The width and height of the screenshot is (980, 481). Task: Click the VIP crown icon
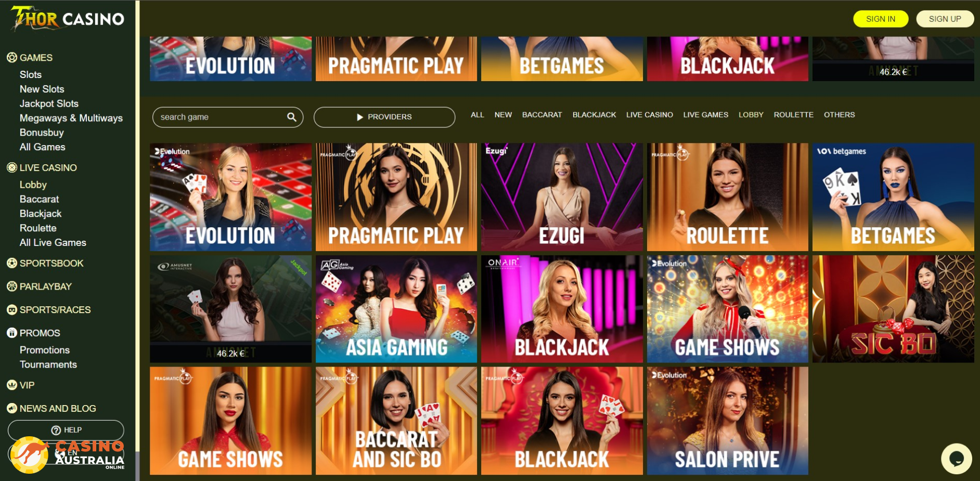click(12, 385)
